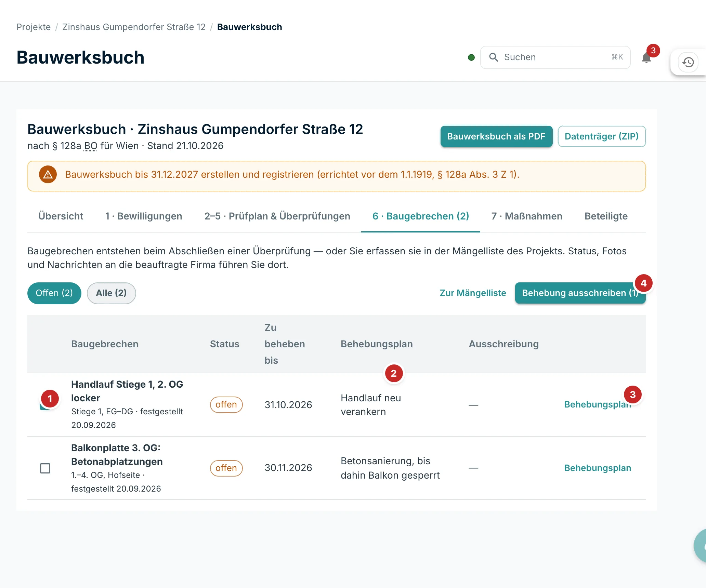Open Behebungsplan for the Handlauf Stiege row
This screenshot has width=706, height=588.
point(598,404)
